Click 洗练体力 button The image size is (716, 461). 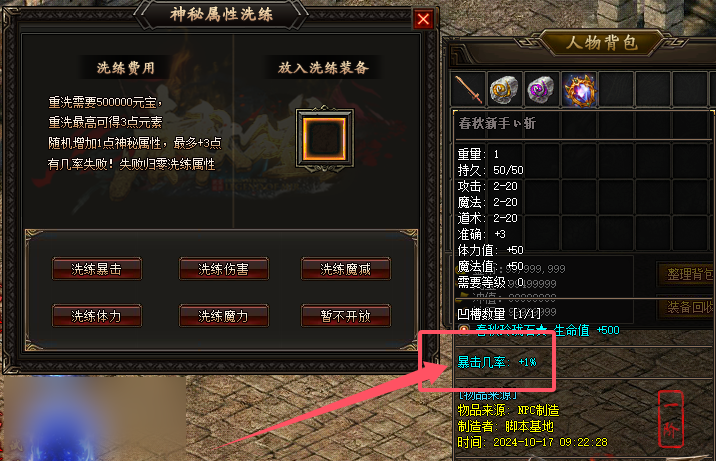[x=96, y=316]
